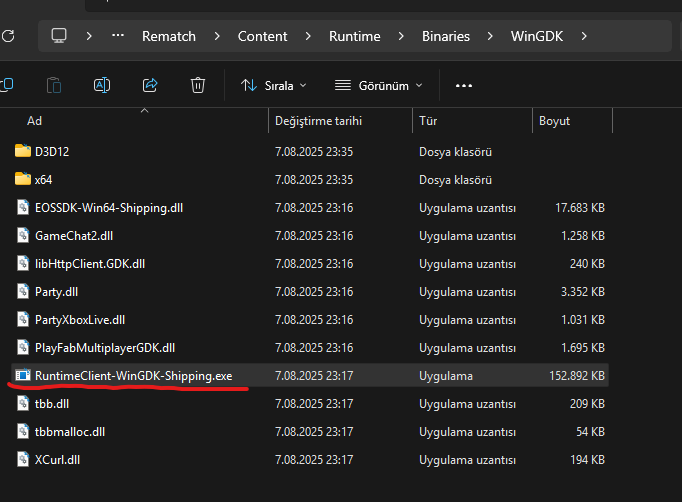682x502 pixels.
Task: Click the Paste clipboard icon
Action: [x=54, y=85]
